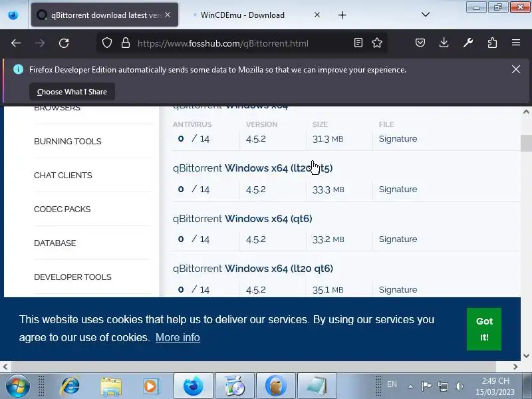Accept cookies with Got it! button
Viewport: 532px width, 399px height.
point(484,329)
